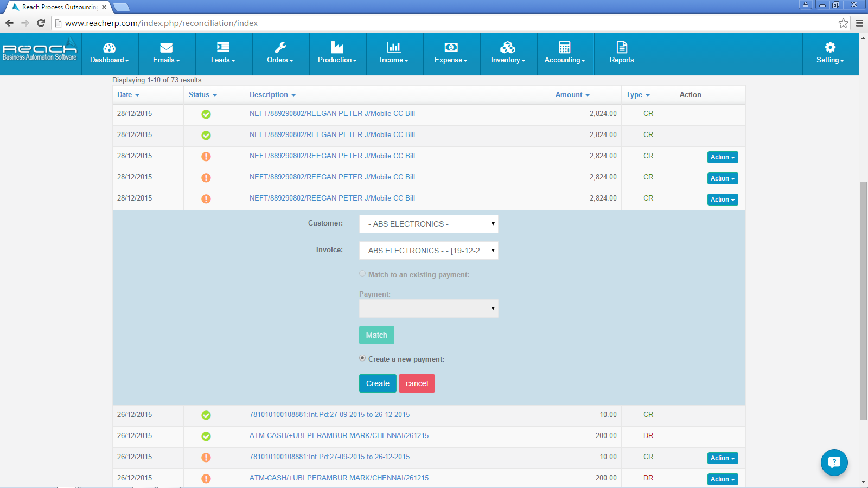Click green status icon of ATM-CASH 200.00 row
This screenshot has width=868, height=488.
click(206, 436)
